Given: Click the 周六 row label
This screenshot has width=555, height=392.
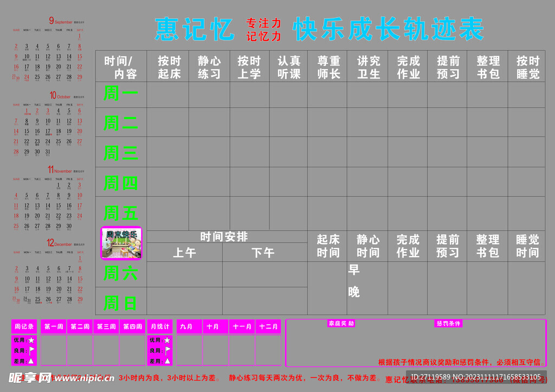Looking at the screenshot, I should point(121,273).
